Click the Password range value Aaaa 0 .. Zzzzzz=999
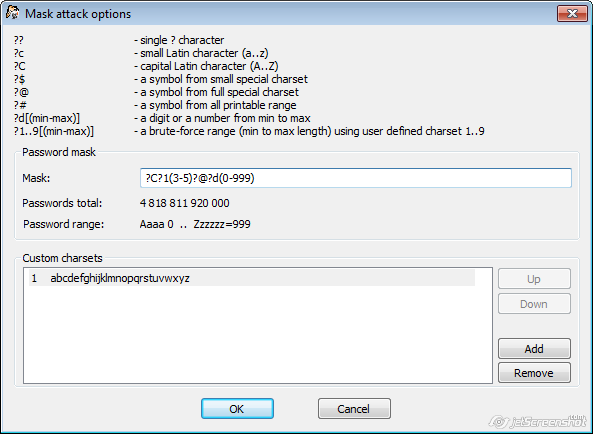 (x=195, y=224)
